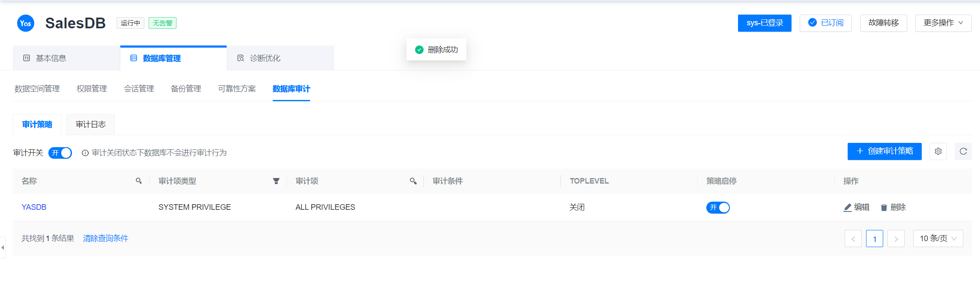Turn off the main audit switch

(60, 153)
